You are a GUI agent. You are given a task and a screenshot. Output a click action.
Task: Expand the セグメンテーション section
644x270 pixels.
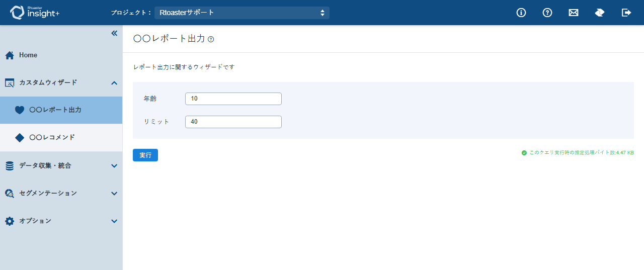(x=61, y=193)
